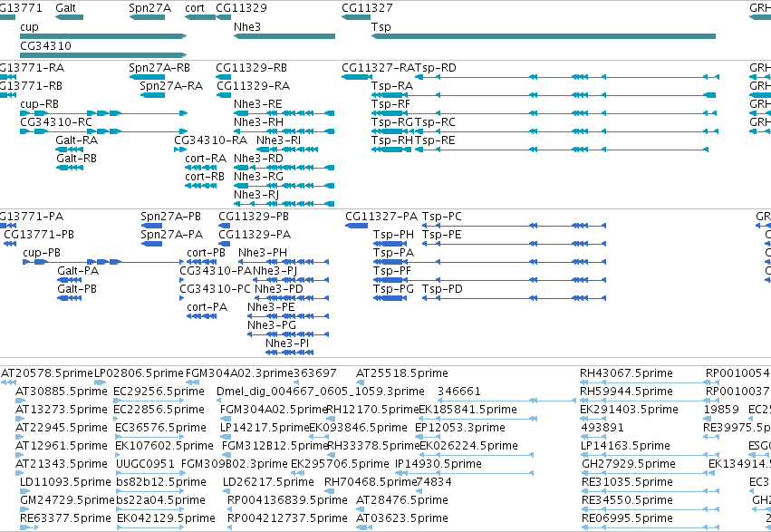Select the gene label "cort"
This screenshot has height=532, width=771.
(195, 8)
